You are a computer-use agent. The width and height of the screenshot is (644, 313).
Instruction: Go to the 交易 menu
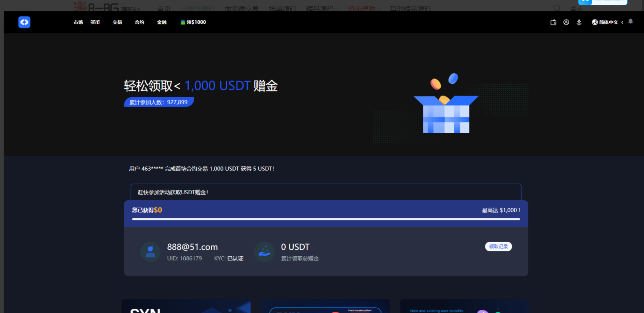tap(117, 22)
